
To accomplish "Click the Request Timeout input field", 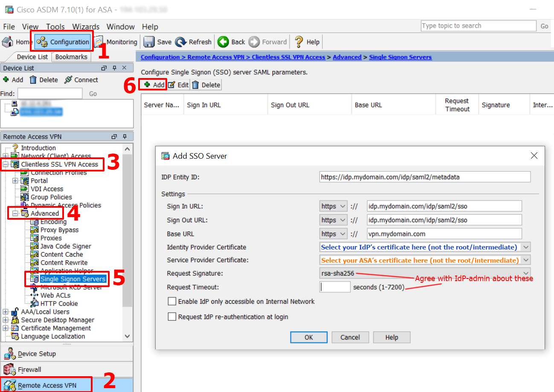I will click(335, 287).
